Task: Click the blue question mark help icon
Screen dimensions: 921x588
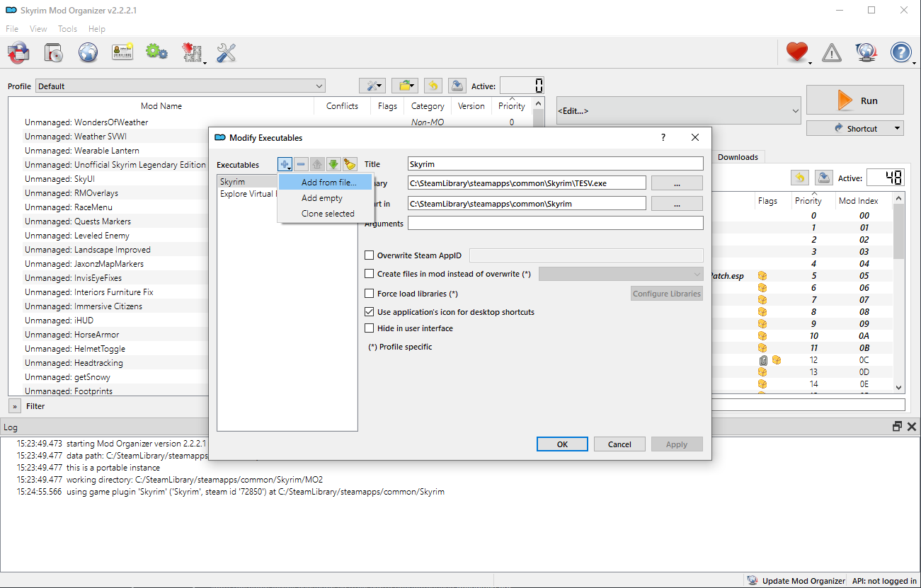Action: (900, 52)
